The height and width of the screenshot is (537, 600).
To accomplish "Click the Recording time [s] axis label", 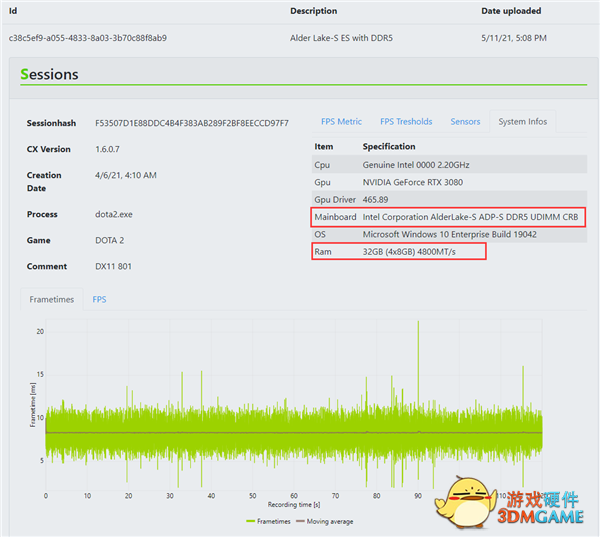I will coord(294,504).
